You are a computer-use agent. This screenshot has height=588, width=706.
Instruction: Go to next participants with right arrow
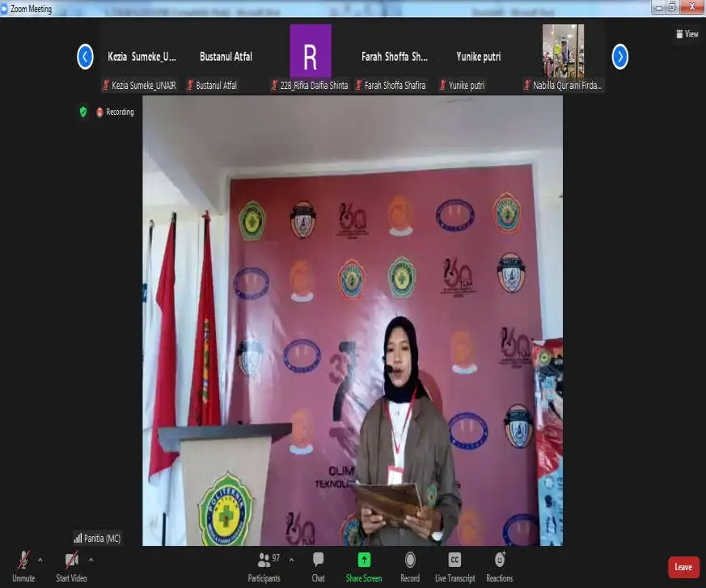pos(619,57)
